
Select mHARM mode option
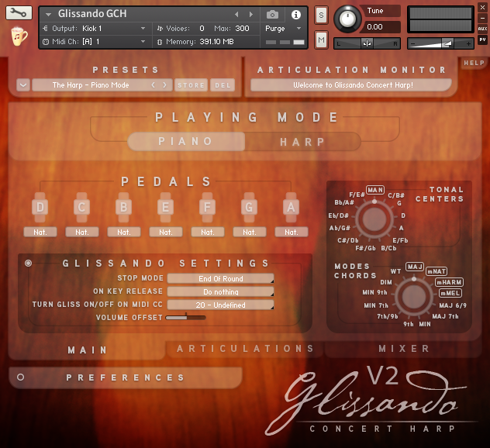click(449, 282)
